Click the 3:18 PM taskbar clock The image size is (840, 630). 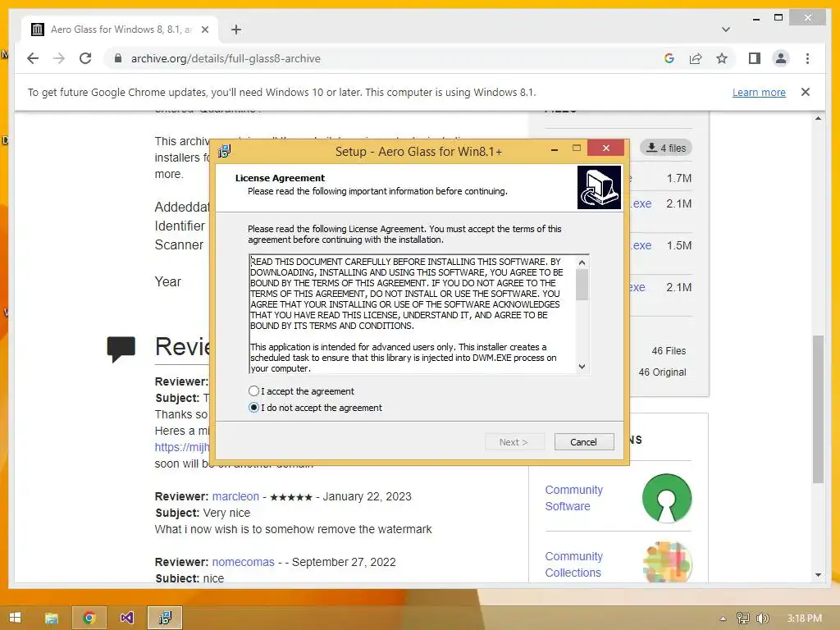point(805,619)
